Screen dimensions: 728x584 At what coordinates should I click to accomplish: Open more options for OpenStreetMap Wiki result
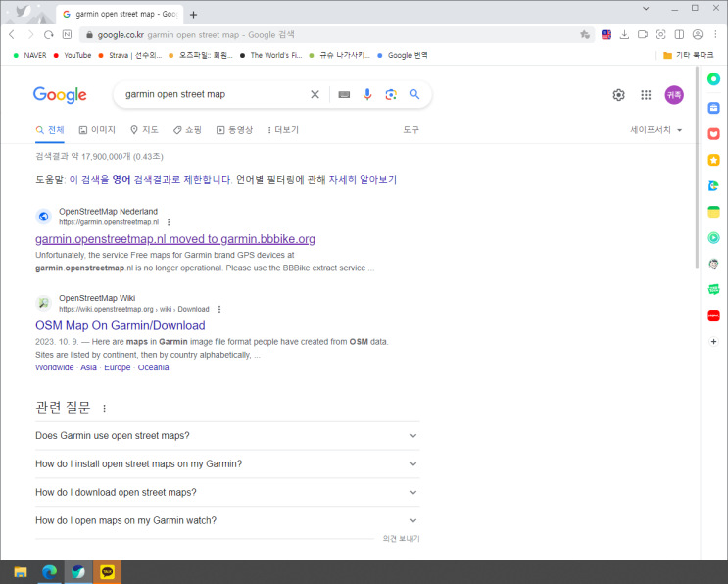(x=219, y=310)
